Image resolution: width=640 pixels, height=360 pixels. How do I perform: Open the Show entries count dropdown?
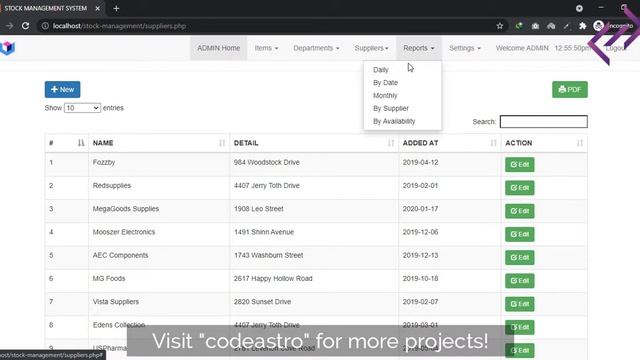coord(82,108)
